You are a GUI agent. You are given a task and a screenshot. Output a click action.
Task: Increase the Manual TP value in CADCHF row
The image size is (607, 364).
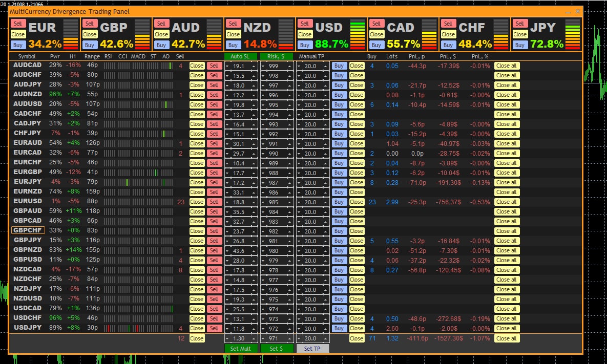pyautogui.click(x=326, y=115)
